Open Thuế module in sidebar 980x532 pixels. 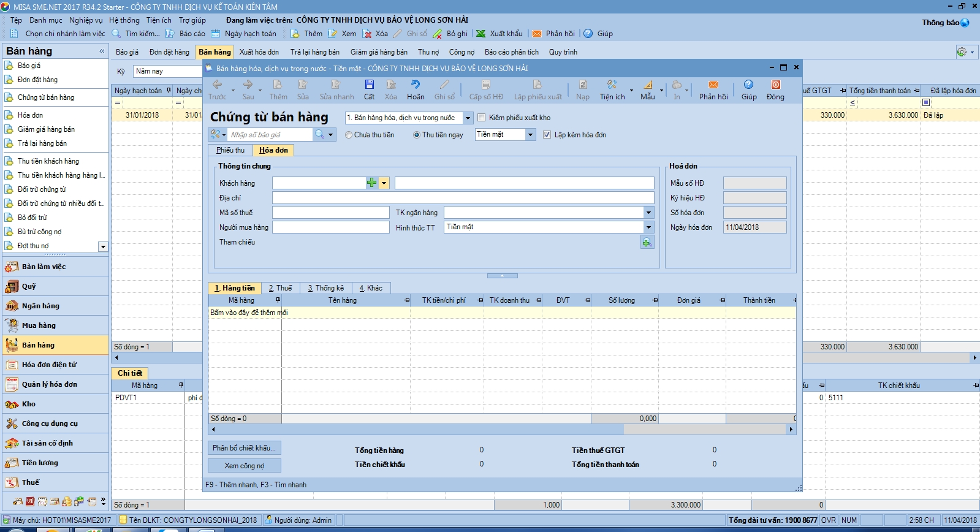55,482
